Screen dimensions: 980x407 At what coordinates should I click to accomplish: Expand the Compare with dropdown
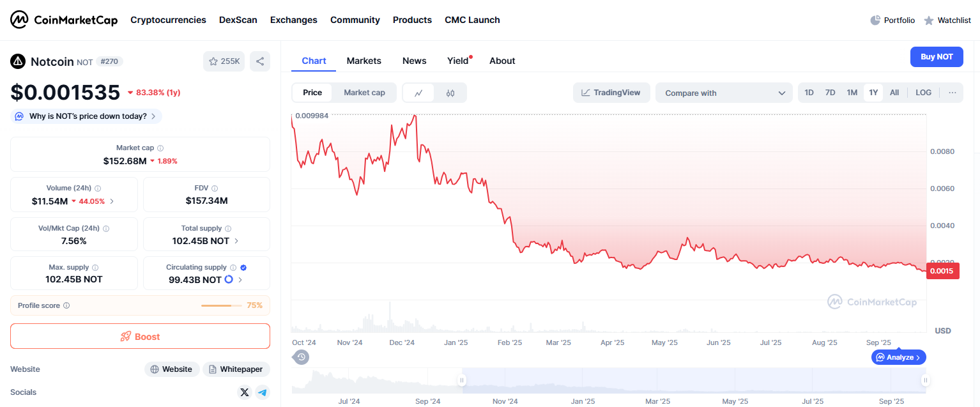724,93
